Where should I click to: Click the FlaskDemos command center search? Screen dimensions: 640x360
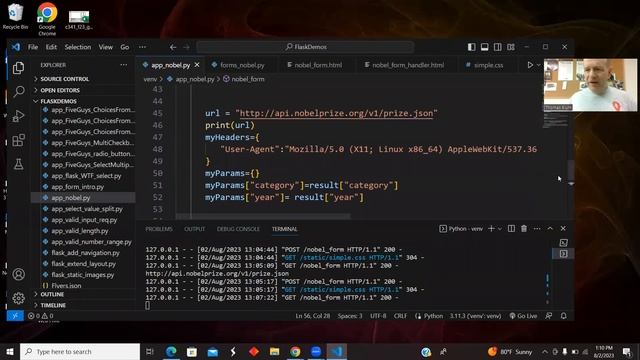coord(305,47)
